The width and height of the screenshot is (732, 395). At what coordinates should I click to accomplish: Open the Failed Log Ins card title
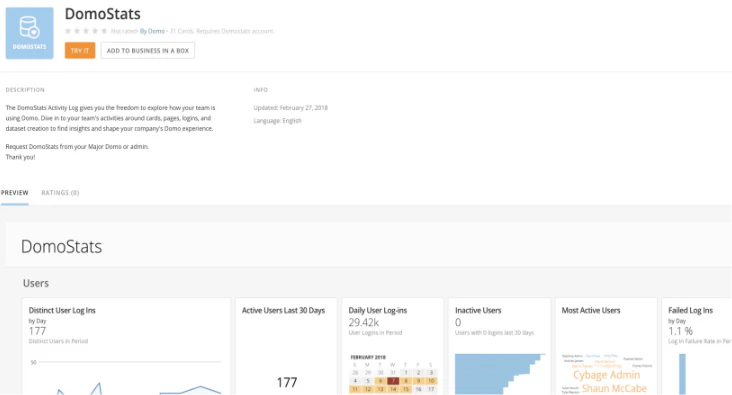point(690,310)
